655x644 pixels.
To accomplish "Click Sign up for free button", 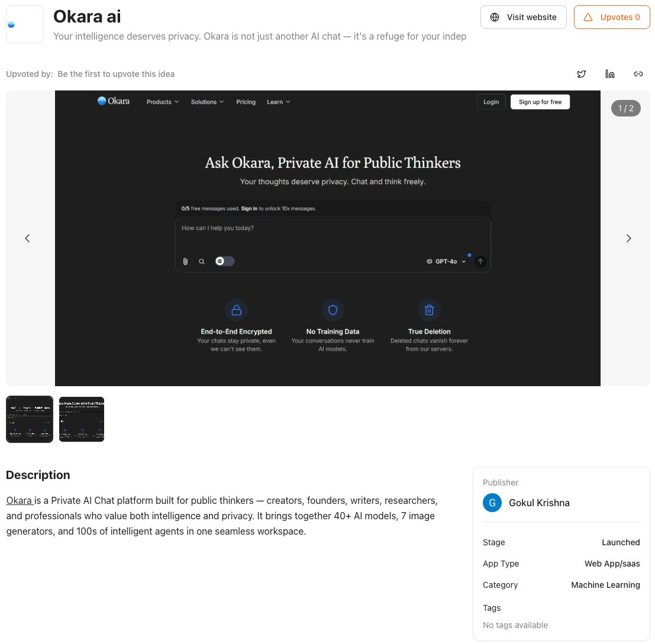I will pyautogui.click(x=540, y=102).
